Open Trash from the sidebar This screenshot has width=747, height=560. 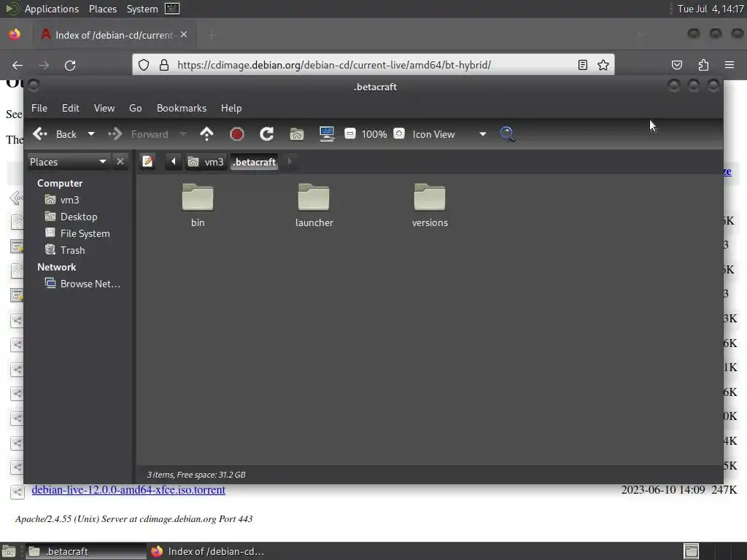[65, 250]
